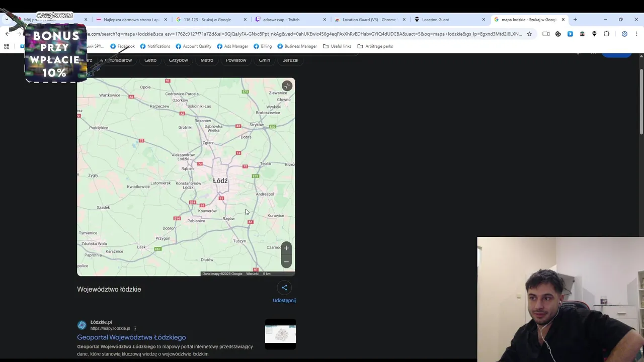Click 'Andrespol' on the map
Image resolution: width=644 pixels, height=362 pixels.
point(265,194)
